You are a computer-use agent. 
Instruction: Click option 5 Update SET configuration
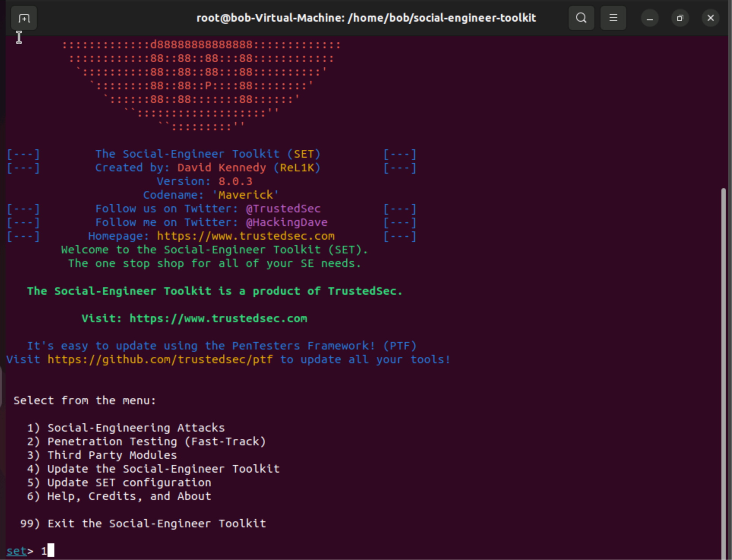click(119, 482)
